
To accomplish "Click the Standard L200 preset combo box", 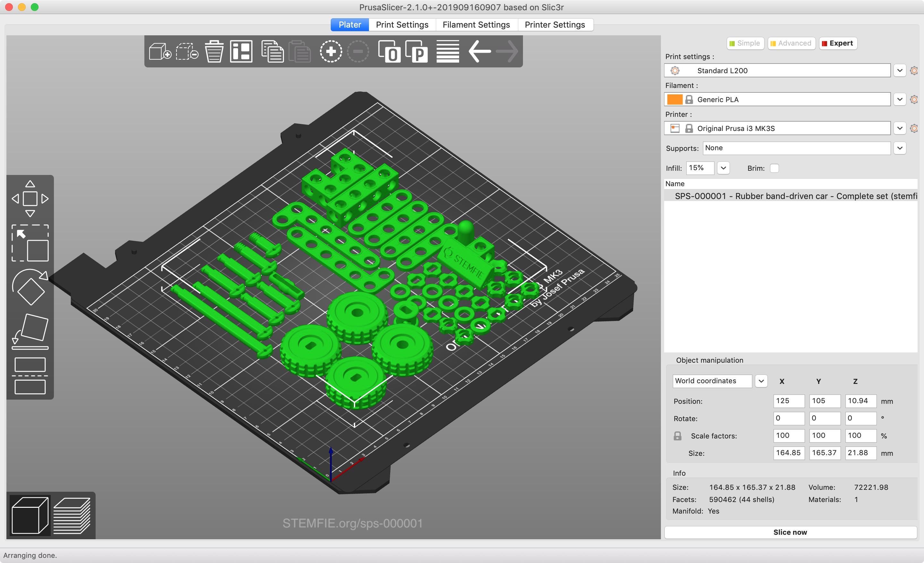I will [x=777, y=71].
